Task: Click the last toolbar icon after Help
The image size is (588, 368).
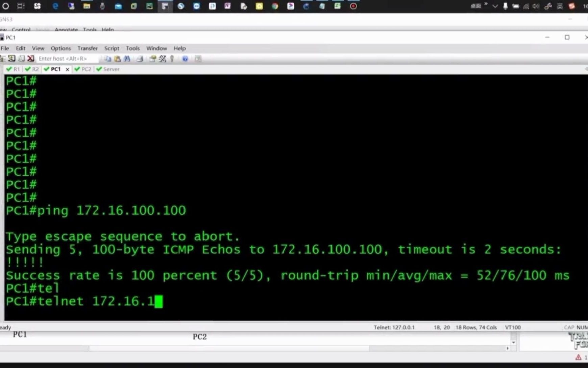Action: pyautogui.click(x=198, y=59)
